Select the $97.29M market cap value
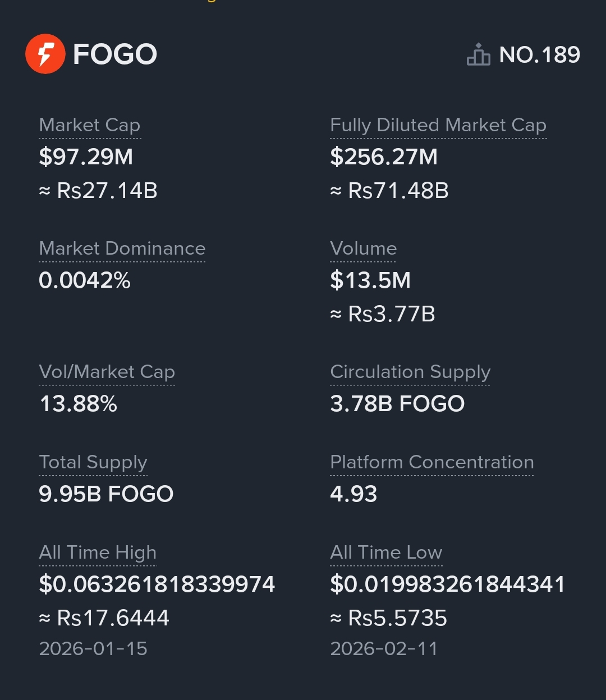The height and width of the screenshot is (700, 606). point(86,157)
